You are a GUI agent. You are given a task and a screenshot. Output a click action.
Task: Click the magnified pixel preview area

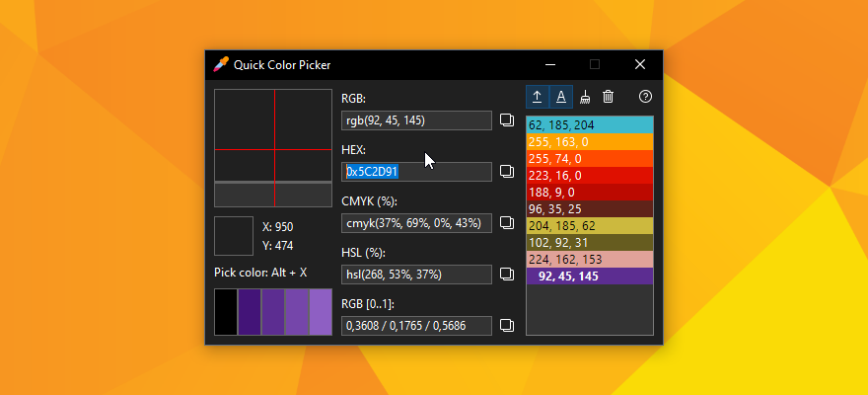(273, 148)
